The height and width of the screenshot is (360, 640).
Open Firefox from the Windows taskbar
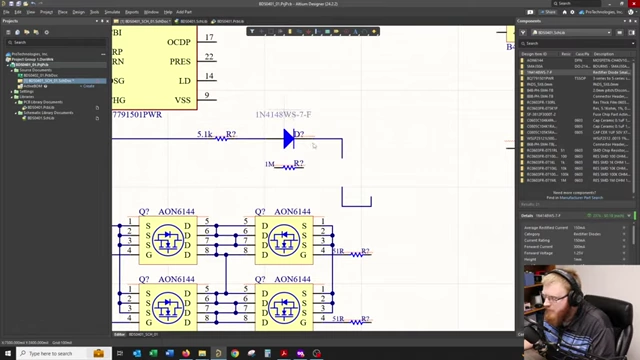click(186, 353)
